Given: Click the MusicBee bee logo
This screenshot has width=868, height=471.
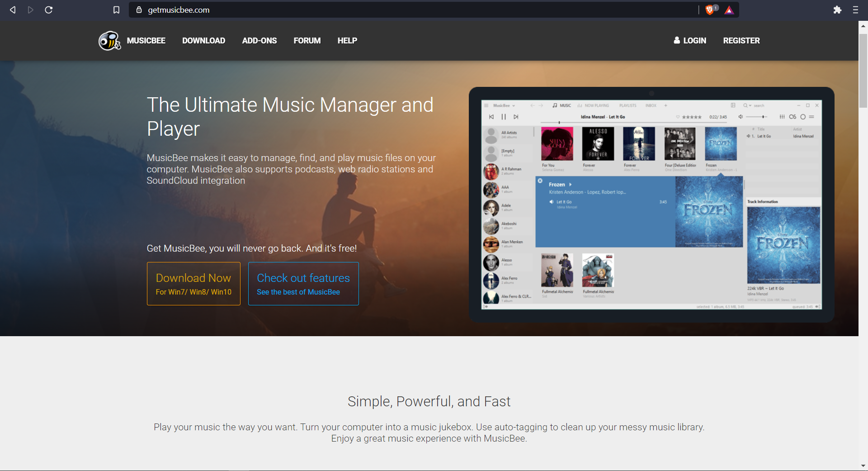Looking at the screenshot, I should 109,41.
